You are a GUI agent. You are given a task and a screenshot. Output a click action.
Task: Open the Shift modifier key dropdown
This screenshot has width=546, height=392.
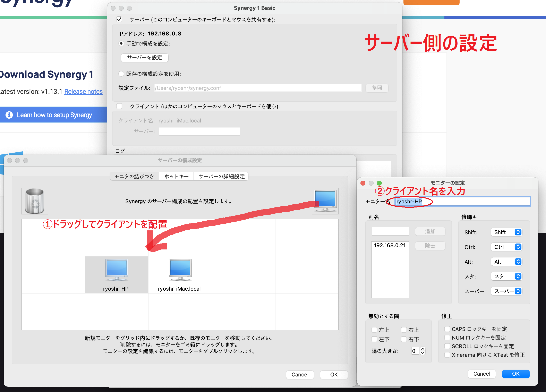(506, 232)
